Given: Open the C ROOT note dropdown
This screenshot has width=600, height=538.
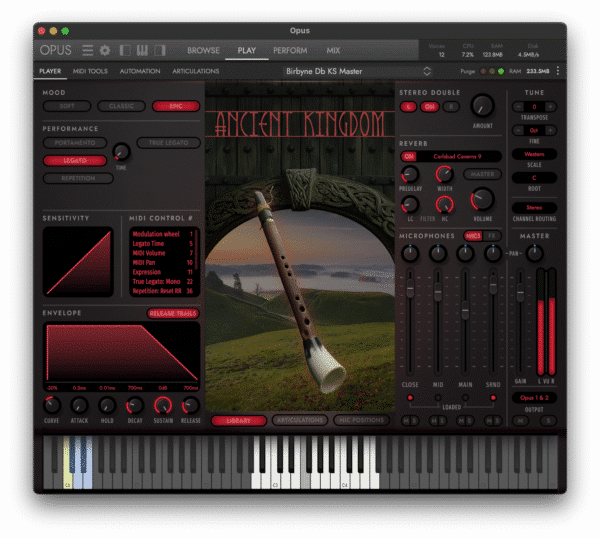Looking at the screenshot, I should [x=534, y=178].
